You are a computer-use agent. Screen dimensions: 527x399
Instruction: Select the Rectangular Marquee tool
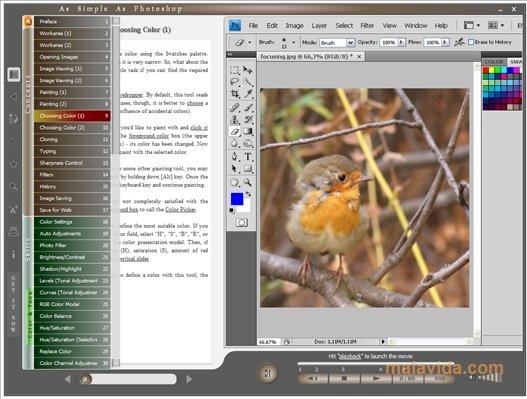(x=235, y=70)
